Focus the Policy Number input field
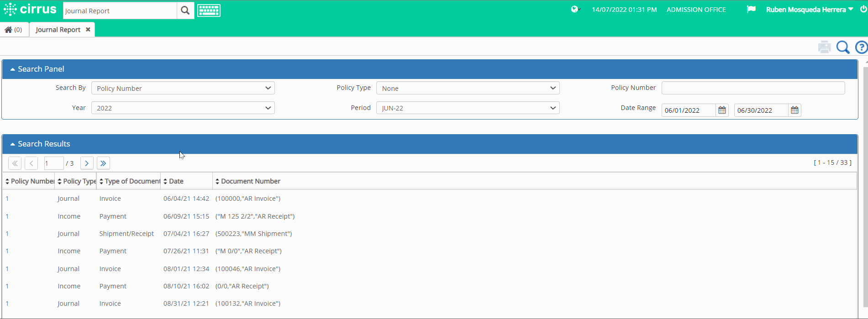The image size is (868, 319). (753, 88)
